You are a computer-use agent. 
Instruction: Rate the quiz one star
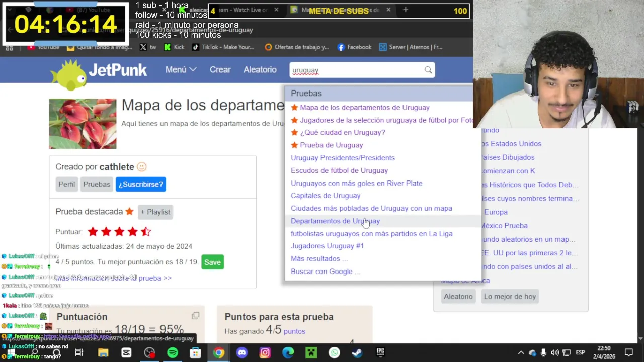93,232
